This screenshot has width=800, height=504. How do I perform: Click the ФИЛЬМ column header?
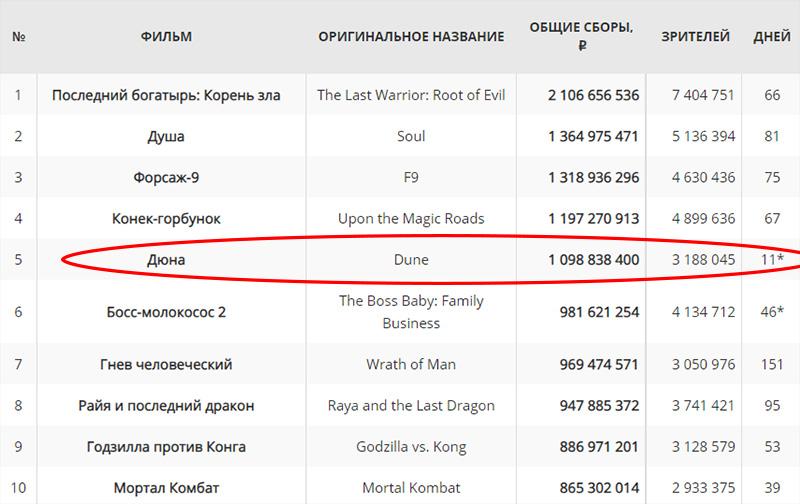click(166, 37)
